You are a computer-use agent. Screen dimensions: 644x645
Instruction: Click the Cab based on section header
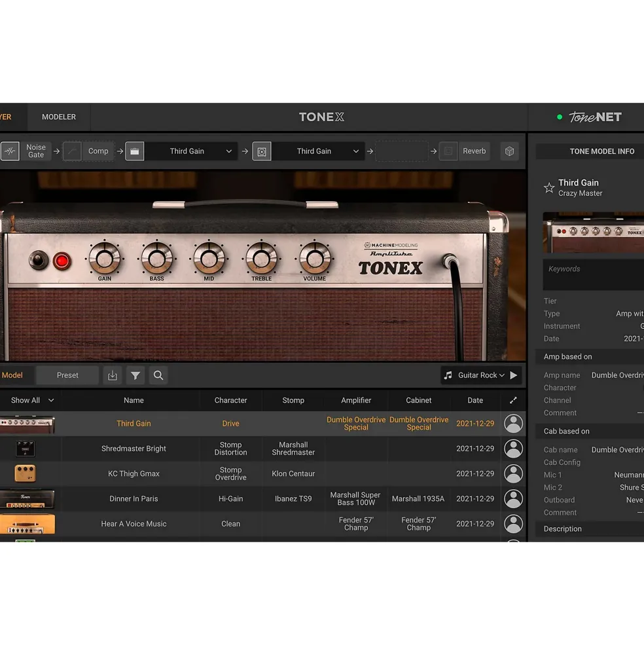tap(589, 431)
